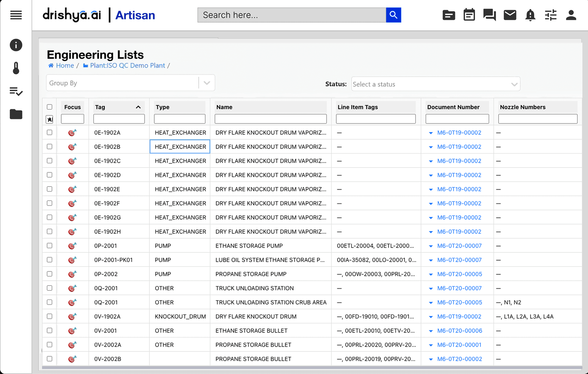Click the Tag column filter box
Image resolution: width=588 pixels, height=374 pixels.
pos(119,119)
